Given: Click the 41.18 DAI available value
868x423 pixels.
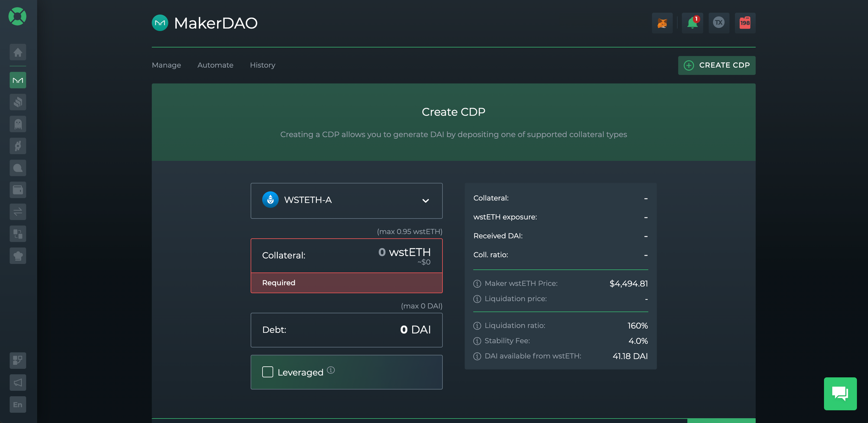Looking at the screenshot, I should tap(630, 356).
